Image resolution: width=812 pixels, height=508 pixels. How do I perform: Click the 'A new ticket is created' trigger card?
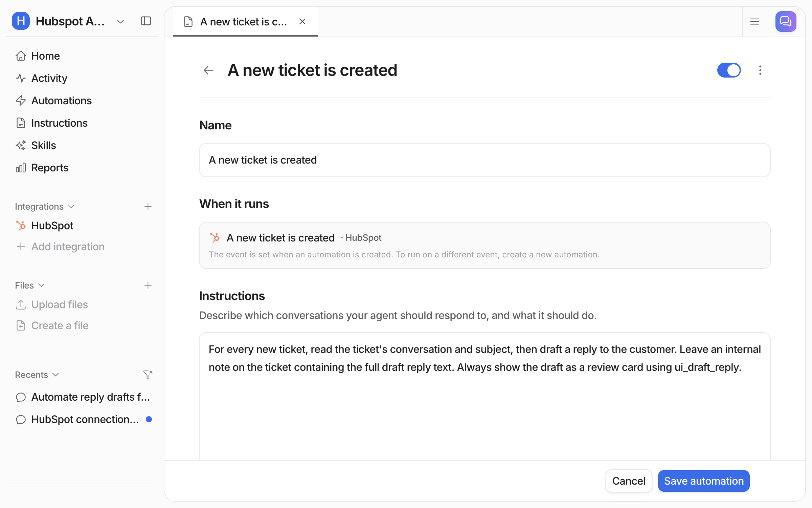click(x=484, y=245)
